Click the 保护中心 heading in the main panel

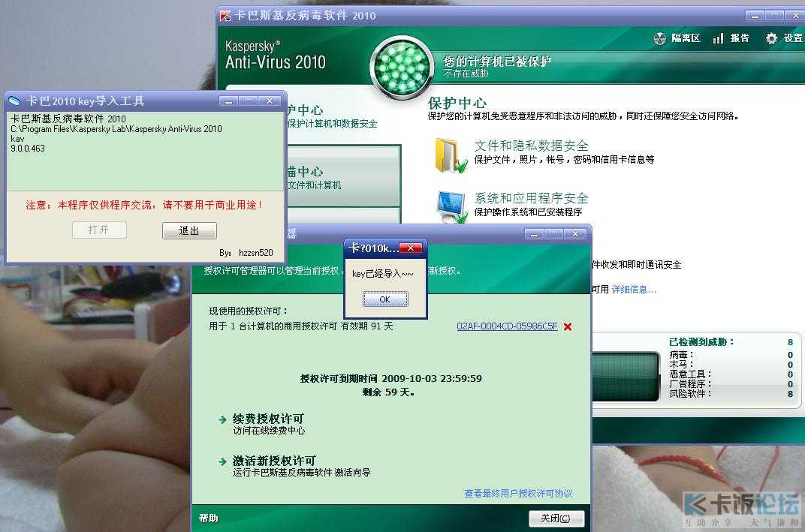[x=457, y=103]
